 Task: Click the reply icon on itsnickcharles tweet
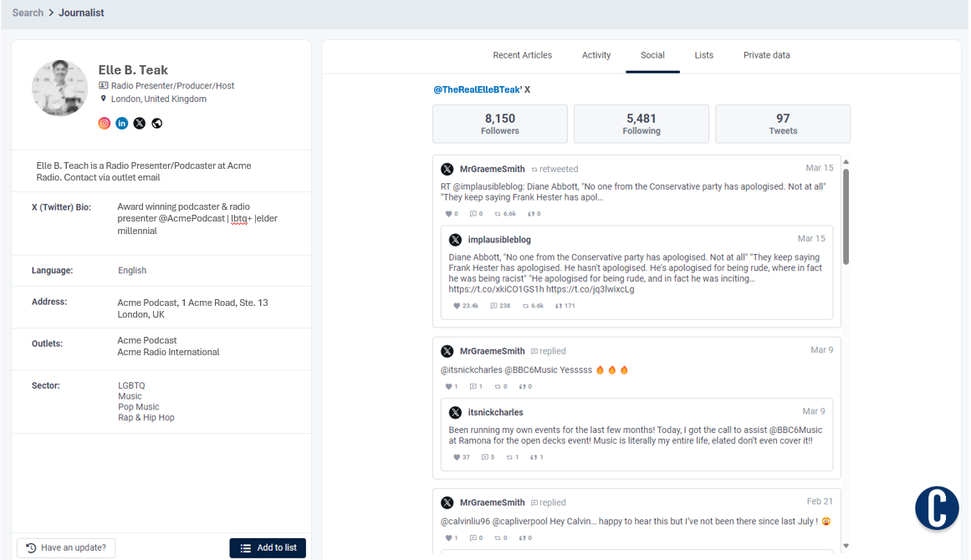[484, 457]
